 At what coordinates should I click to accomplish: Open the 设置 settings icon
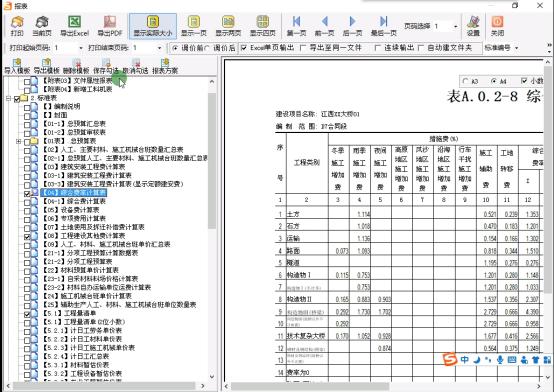473,25
